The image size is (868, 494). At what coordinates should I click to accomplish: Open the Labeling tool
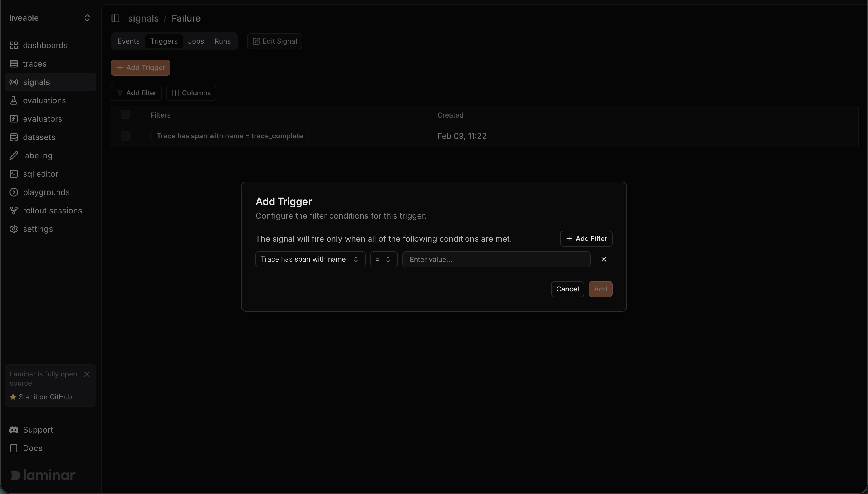pos(37,155)
